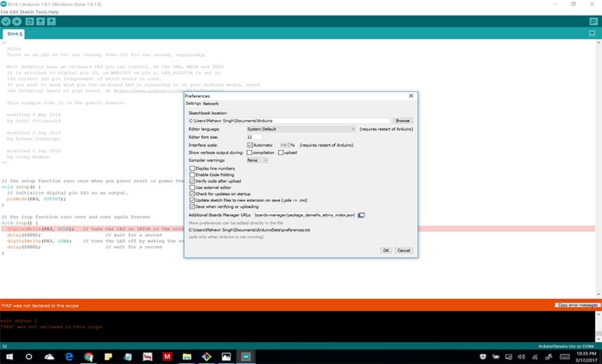Screen dimensions: 602x364
Task: Open File Explorer from taskbar
Action: pos(187,356)
